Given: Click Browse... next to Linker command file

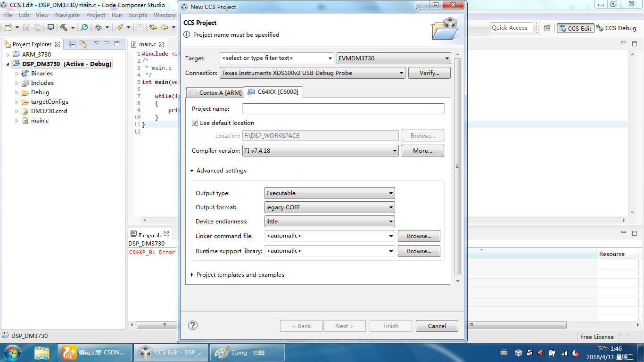Looking at the screenshot, I should pyautogui.click(x=419, y=236).
